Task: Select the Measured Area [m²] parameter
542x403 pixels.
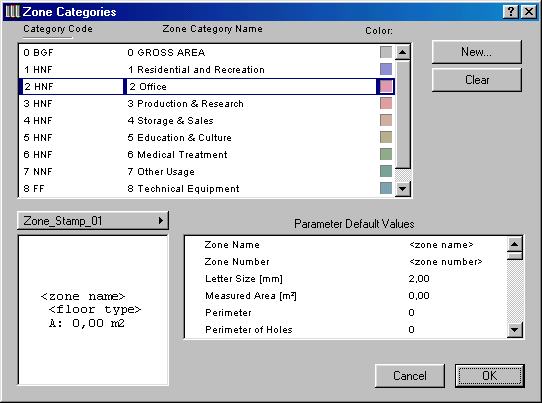Action: click(346, 296)
